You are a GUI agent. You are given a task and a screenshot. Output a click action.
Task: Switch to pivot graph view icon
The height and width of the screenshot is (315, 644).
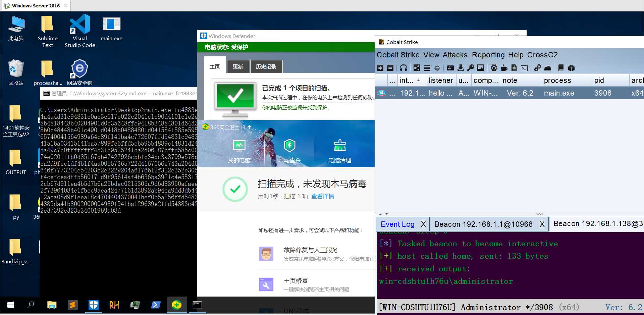(x=417, y=68)
